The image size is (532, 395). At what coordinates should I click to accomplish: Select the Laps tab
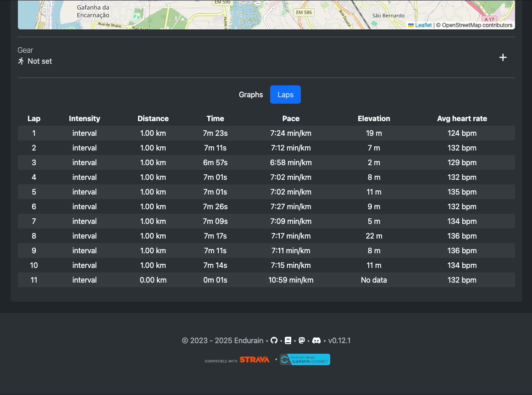(x=285, y=95)
